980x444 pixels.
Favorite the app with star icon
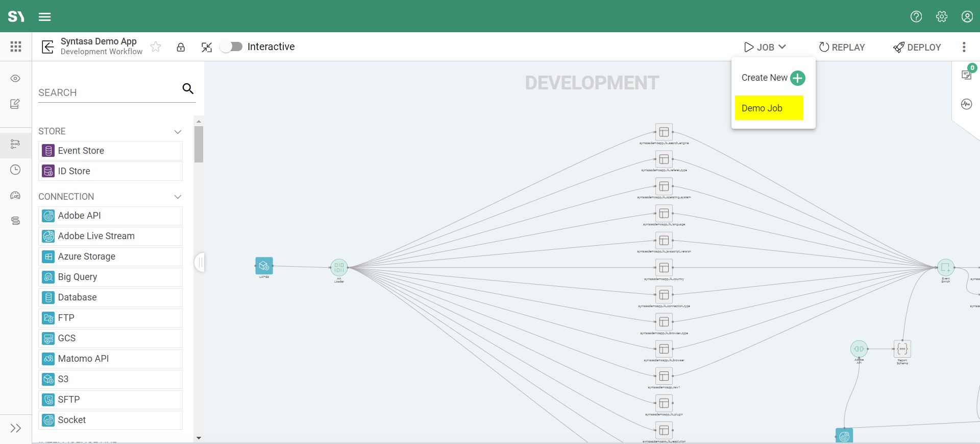(156, 47)
